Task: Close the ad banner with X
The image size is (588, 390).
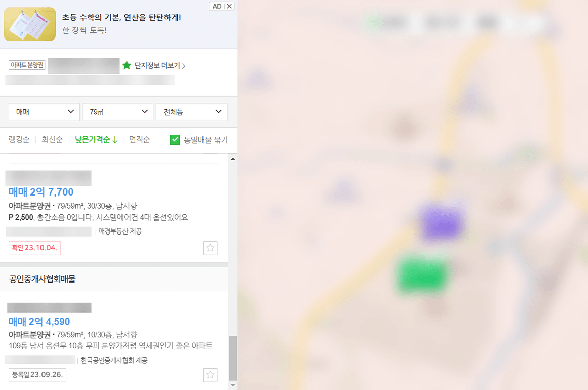Action: point(229,7)
